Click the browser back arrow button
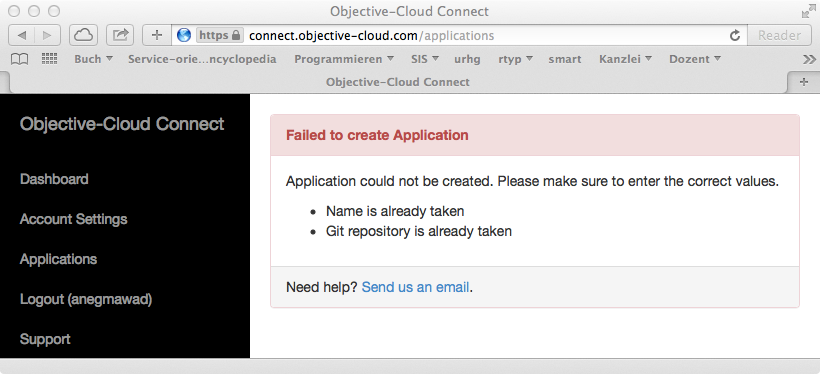 coord(21,35)
